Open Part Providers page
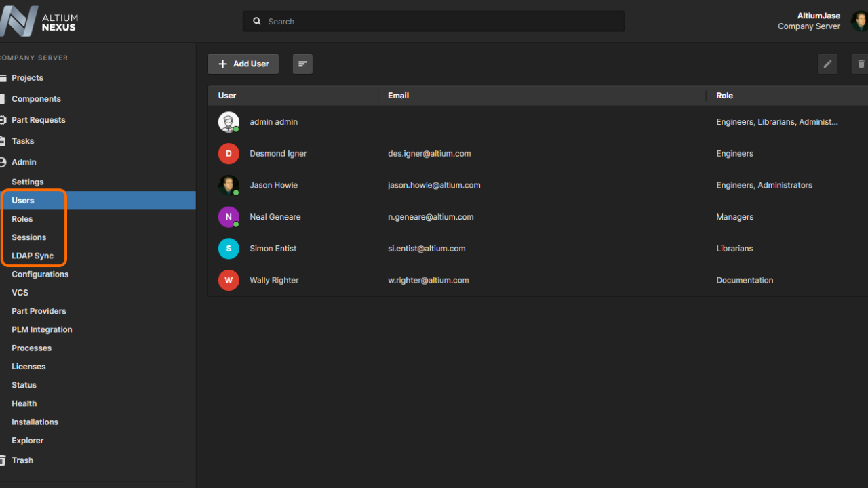This screenshot has width=868, height=488. (39, 311)
